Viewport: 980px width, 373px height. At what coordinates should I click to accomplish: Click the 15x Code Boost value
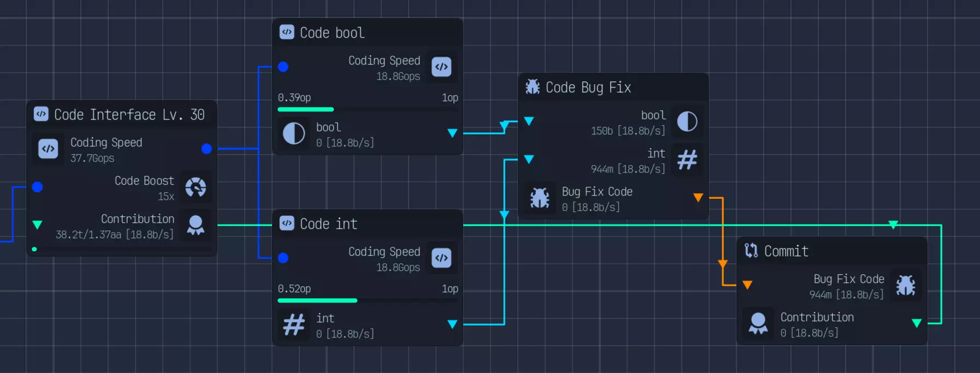(x=166, y=197)
